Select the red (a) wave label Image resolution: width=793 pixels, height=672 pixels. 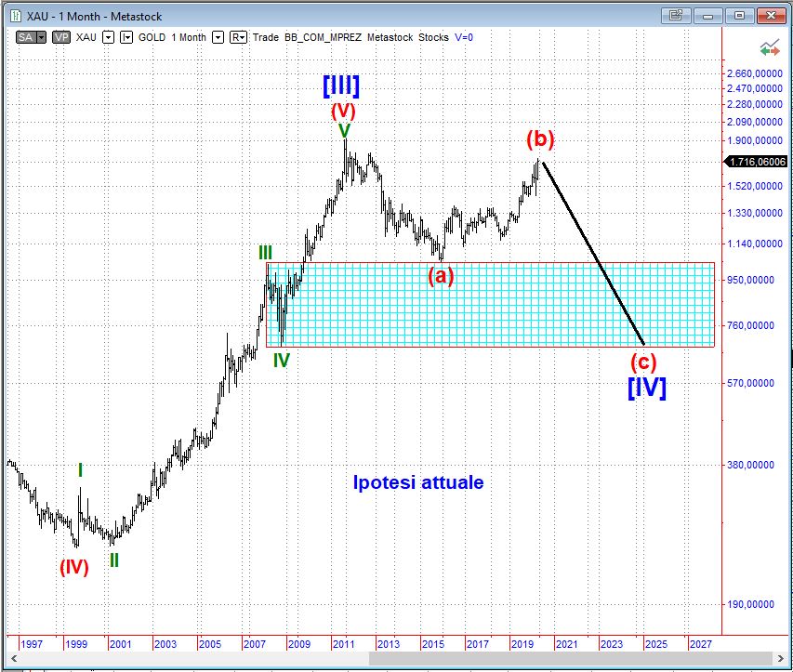click(x=441, y=276)
